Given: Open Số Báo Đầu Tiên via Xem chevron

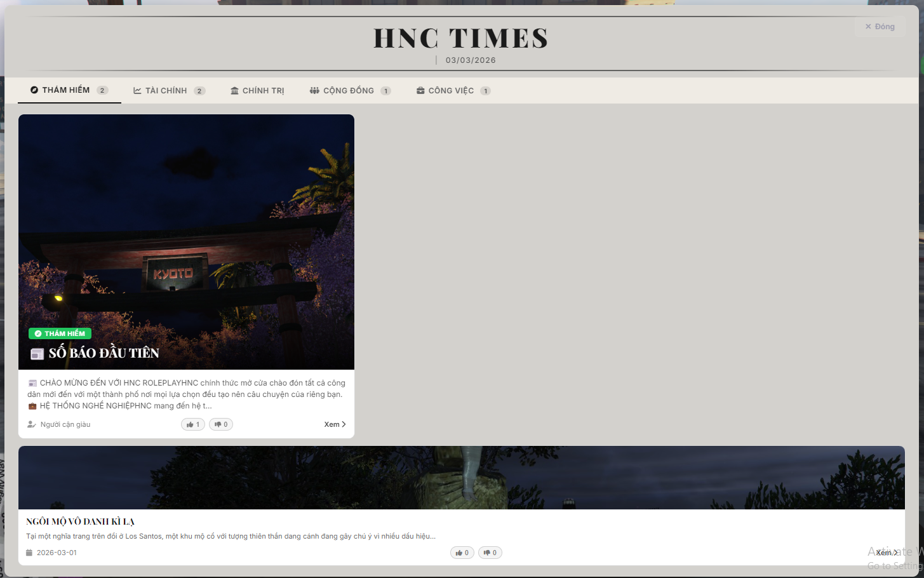Looking at the screenshot, I should click(344, 424).
